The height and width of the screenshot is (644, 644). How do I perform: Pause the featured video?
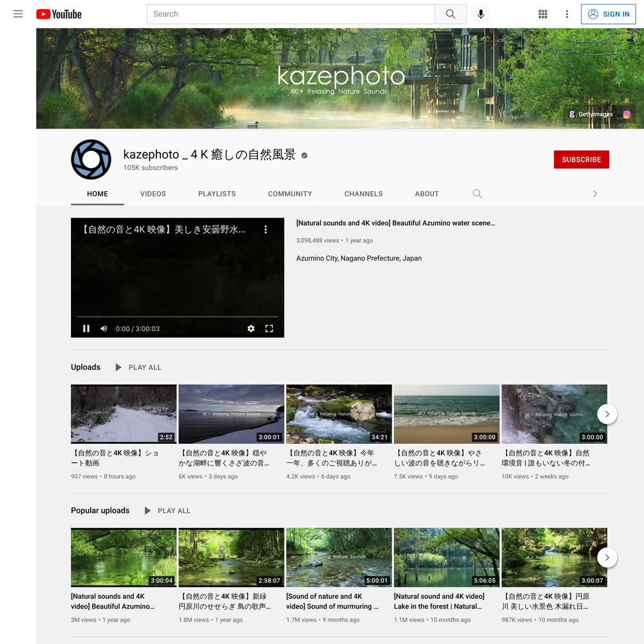(x=86, y=328)
